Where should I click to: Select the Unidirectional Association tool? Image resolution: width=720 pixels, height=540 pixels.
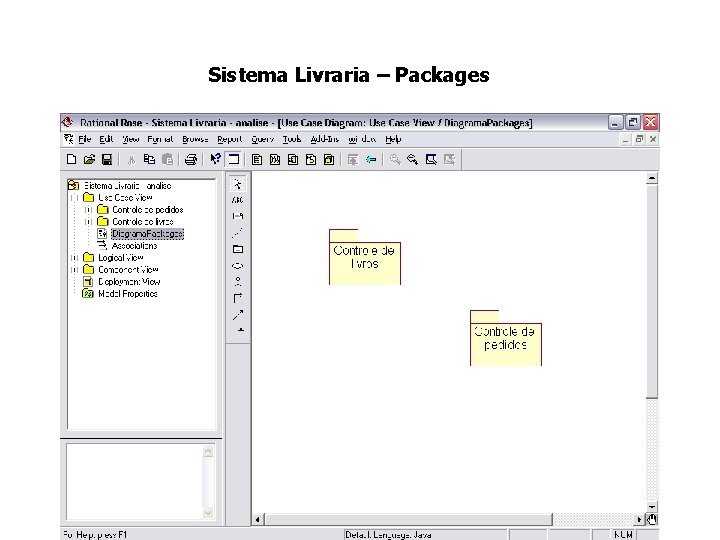click(238, 298)
